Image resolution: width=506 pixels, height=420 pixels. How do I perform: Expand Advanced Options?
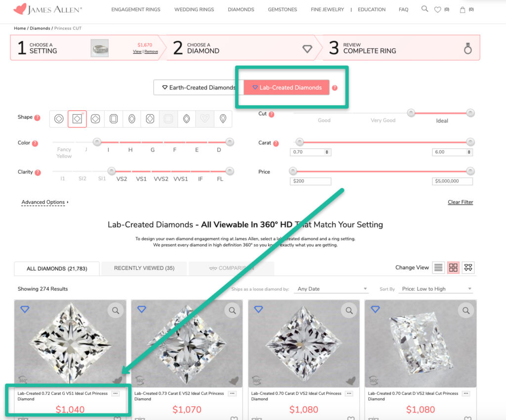(x=45, y=202)
